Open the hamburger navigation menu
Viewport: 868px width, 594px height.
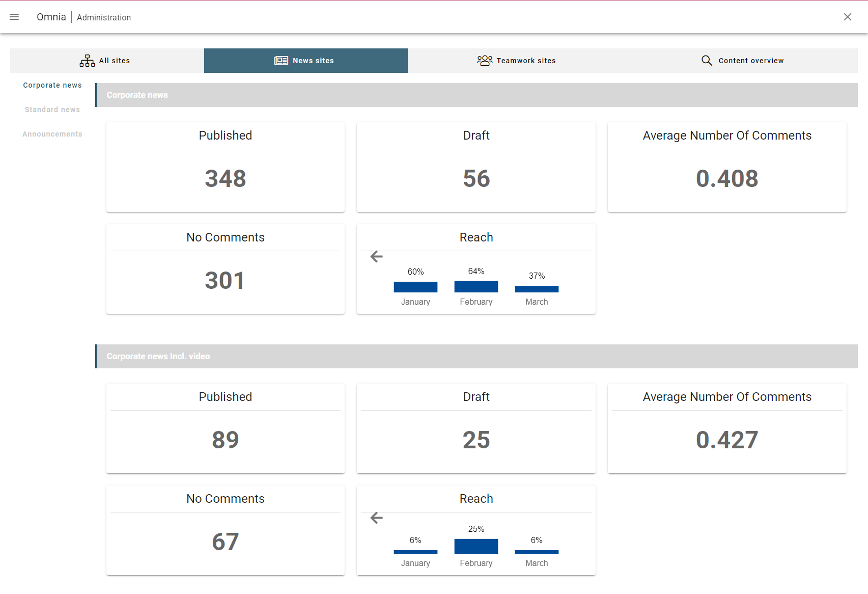click(14, 17)
